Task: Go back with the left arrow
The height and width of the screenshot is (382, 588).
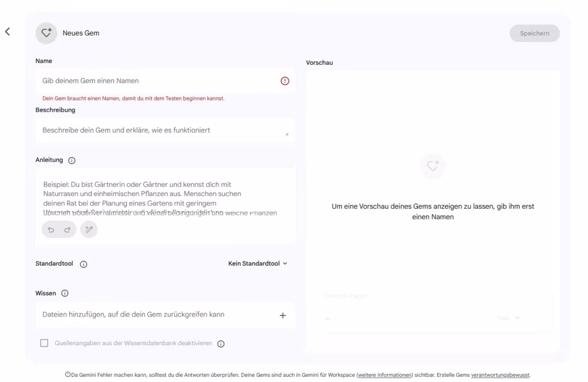Action: [7, 32]
